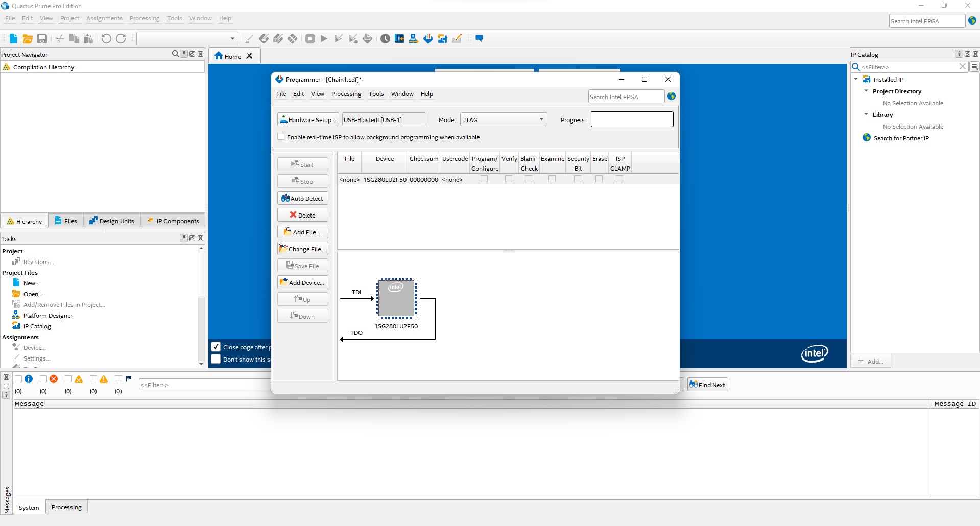The width and height of the screenshot is (980, 526).
Task: Click the Redo toolbar icon
Action: pos(121,38)
